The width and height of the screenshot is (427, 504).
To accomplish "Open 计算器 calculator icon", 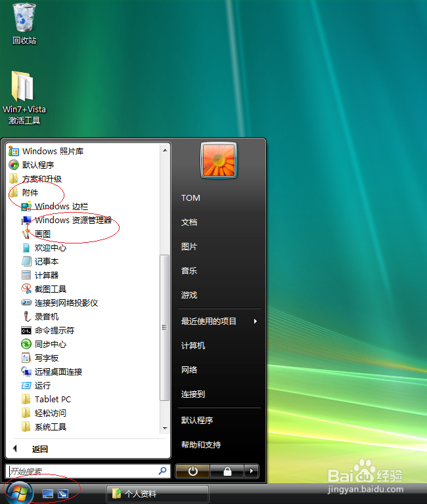I will 26,275.
